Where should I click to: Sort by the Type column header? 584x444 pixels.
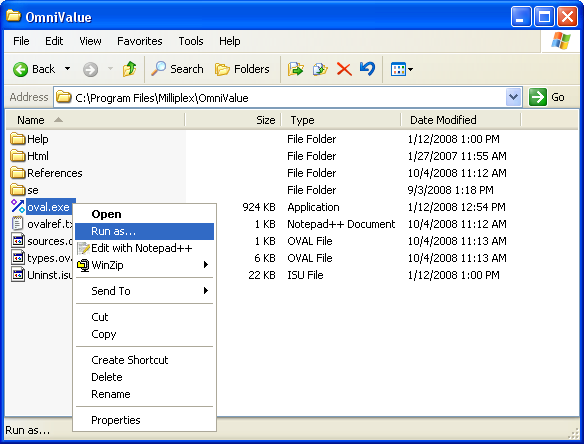(341, 120)
